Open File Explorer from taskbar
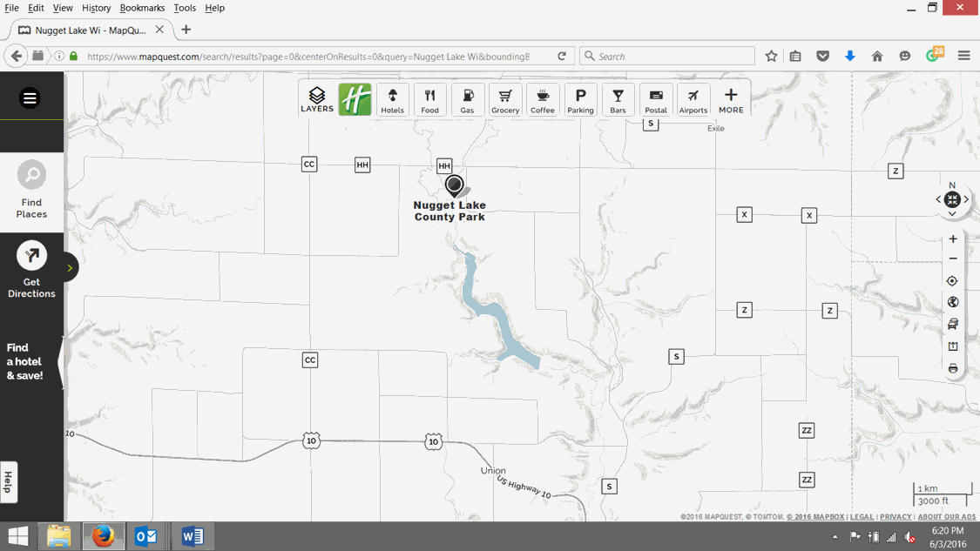This screenshot has width=980, height=551. click(x=58, y=536)
